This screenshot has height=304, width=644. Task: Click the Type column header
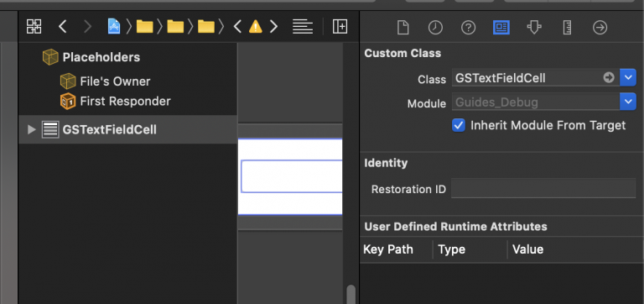[451, 249]
